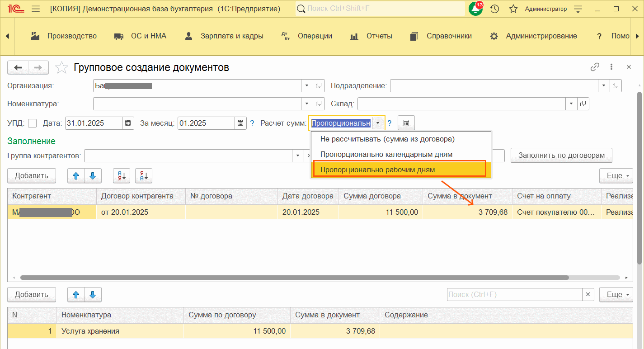Expand the Подразделение dropdown
644x349 pixels.
(604, 85)
